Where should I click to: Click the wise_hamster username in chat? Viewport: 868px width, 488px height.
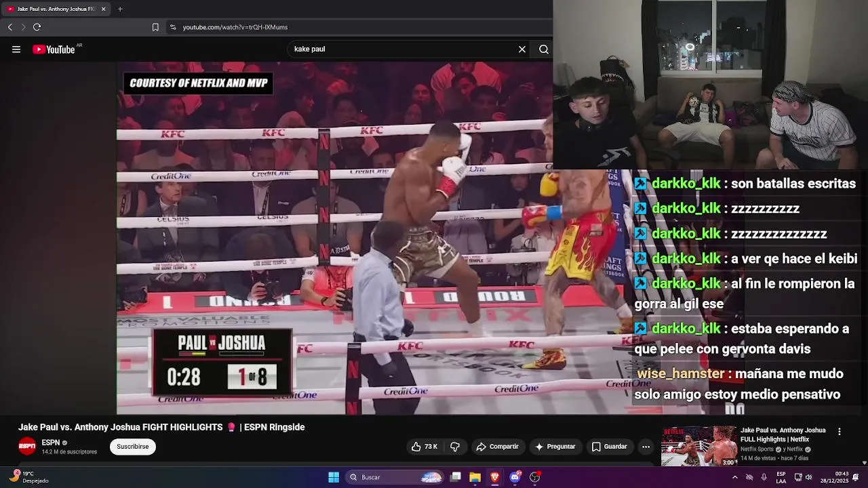pyautogui.click(x=680, y=373)
